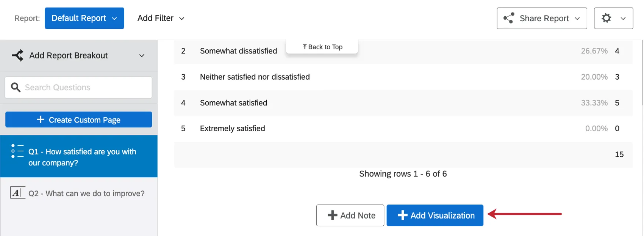The image size is (644, 236).
Task: Click the Share Report share icon
Action: [x=508, y=18]
